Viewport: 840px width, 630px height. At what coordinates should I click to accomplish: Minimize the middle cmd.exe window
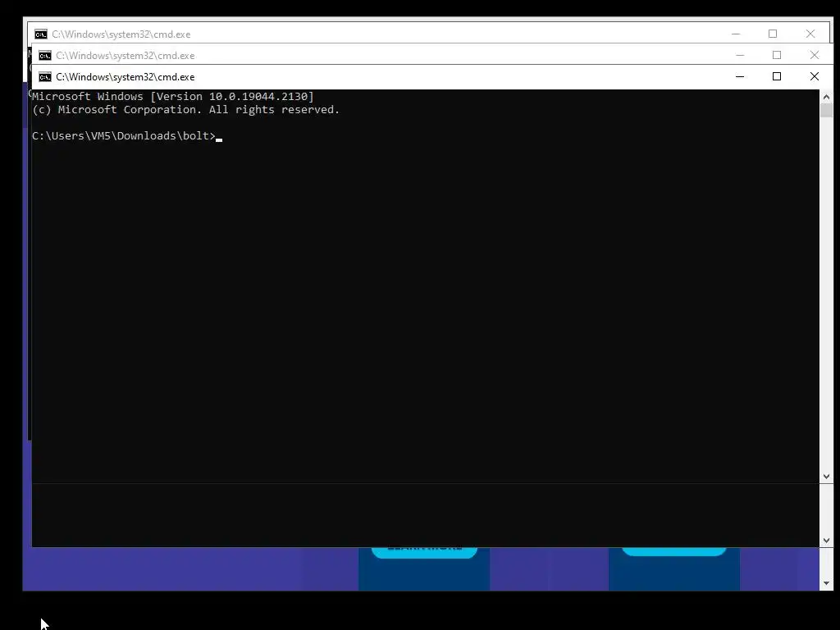[x=740, y=55]
